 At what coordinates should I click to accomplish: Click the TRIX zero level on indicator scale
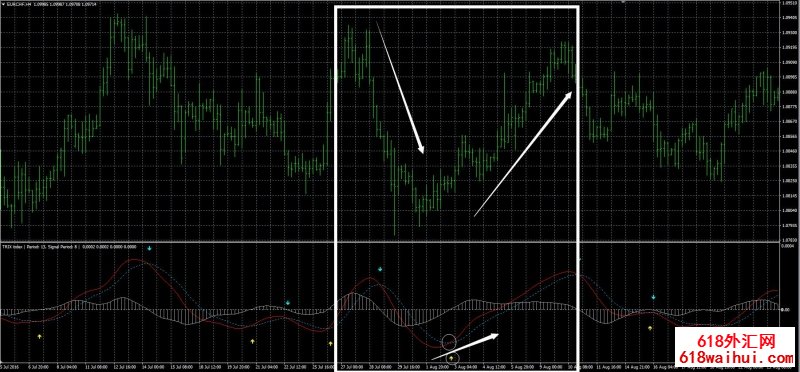(789, 309)
